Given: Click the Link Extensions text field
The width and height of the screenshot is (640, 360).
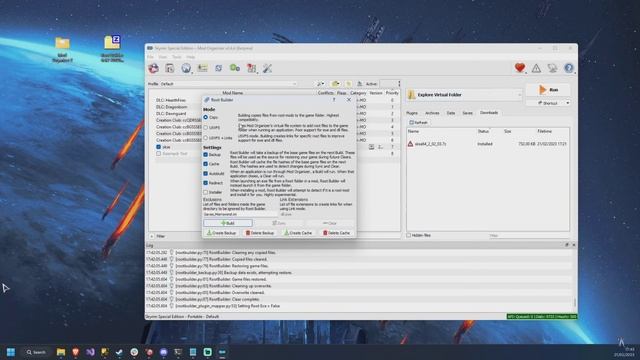Looking at the screenshot, I should (317, 214).
